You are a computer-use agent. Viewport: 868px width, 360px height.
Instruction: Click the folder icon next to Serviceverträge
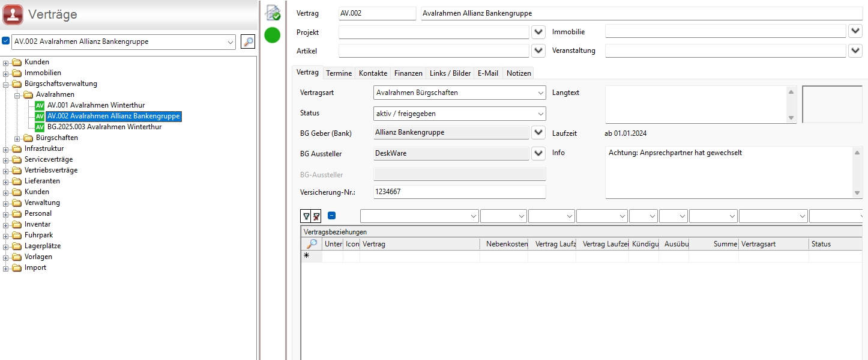[x=17, y=159]
